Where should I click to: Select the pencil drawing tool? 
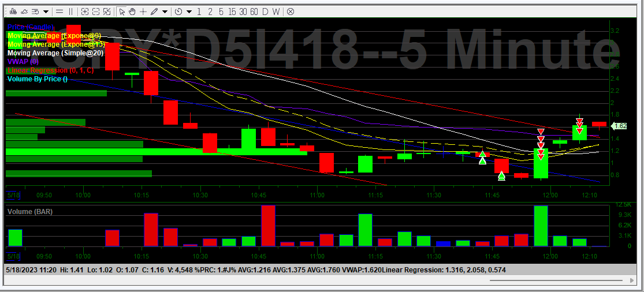click(154, 12)
